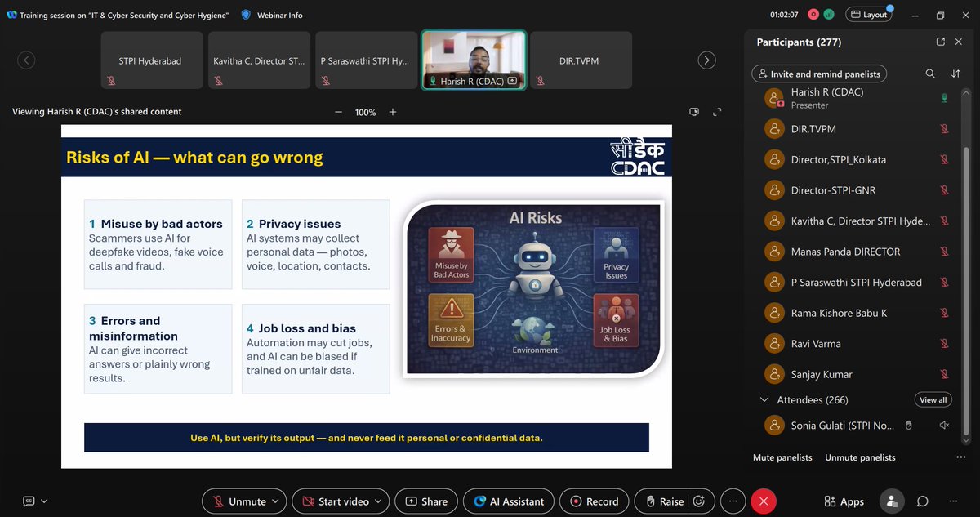Open the Apps panel
This screenshot has width=980, height=517.
point(844,501)
